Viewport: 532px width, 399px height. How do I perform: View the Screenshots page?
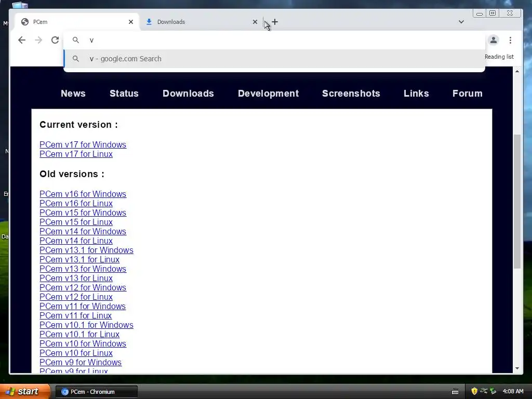click(351, 94)
